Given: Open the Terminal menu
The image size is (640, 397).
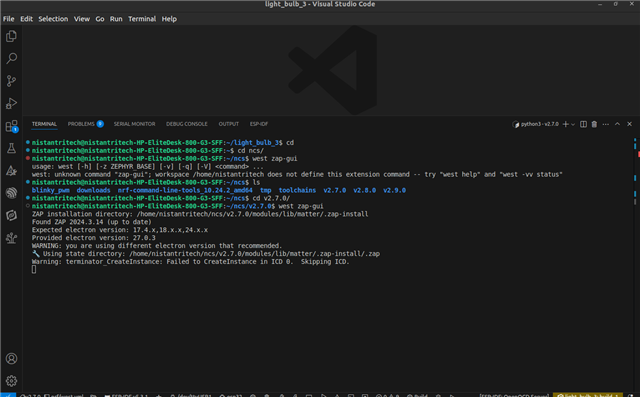Looking at the screenshot, I should [142, 19].
